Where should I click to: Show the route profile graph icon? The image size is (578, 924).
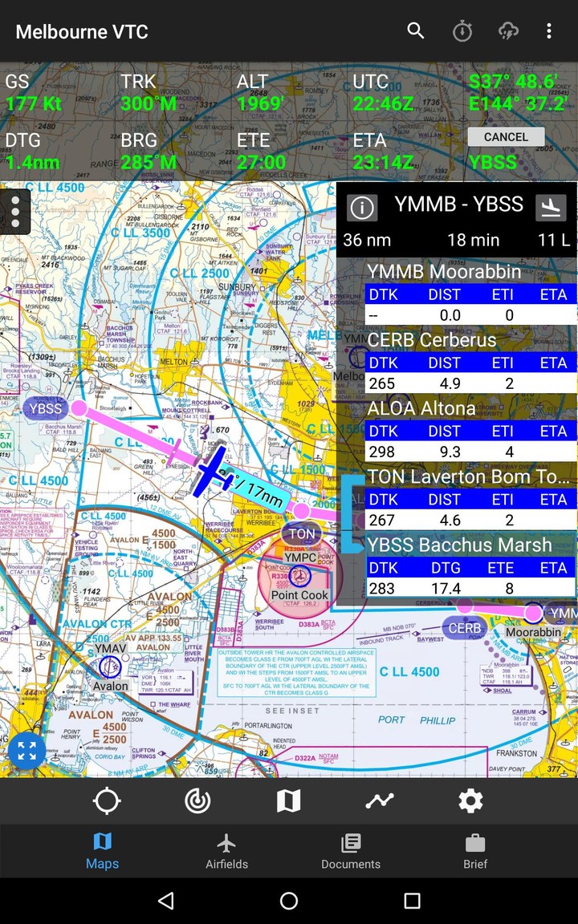(379, 800)
